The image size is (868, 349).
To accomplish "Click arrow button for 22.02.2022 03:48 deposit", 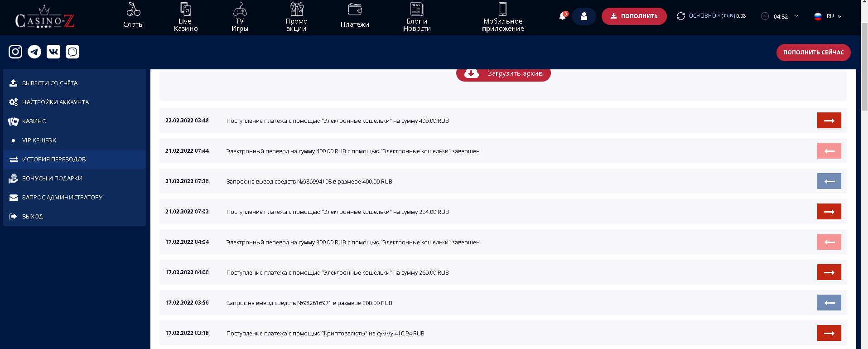I will tap(829, 121).
